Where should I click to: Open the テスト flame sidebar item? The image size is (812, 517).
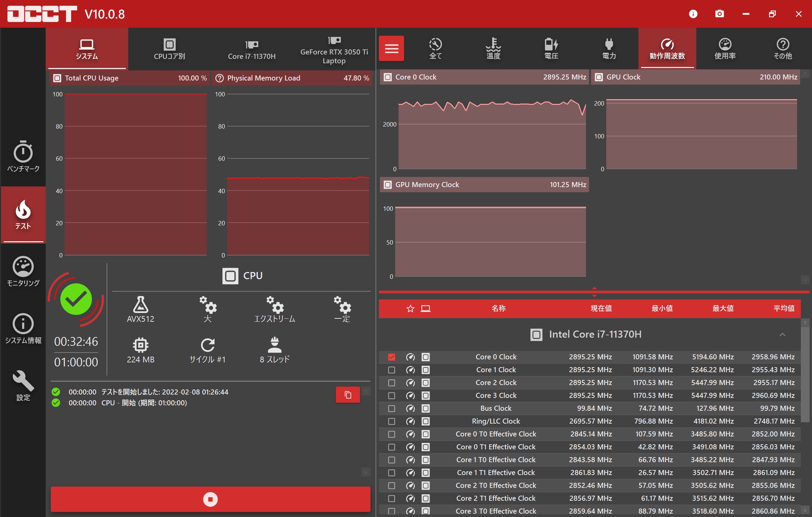click(23, 215)
